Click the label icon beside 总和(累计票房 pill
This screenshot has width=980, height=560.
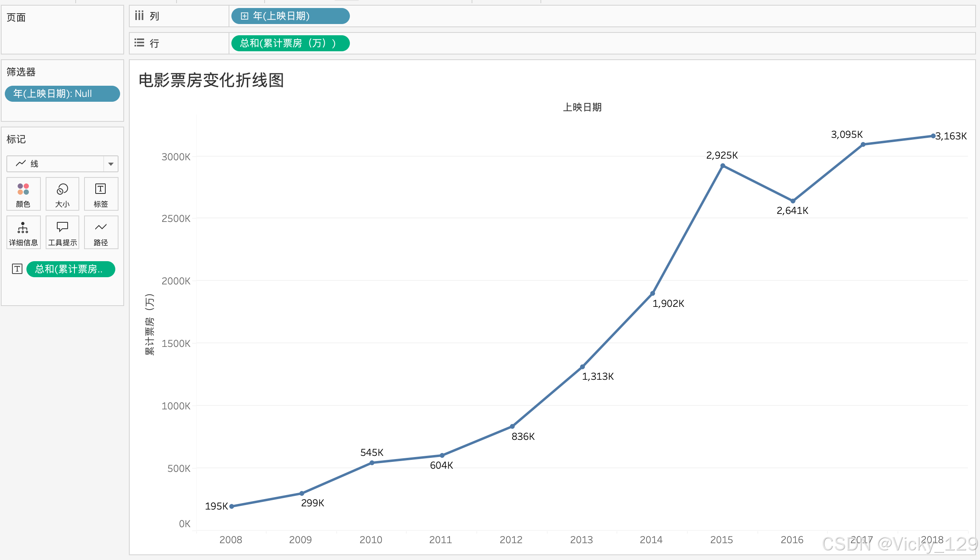pos(17,269)
